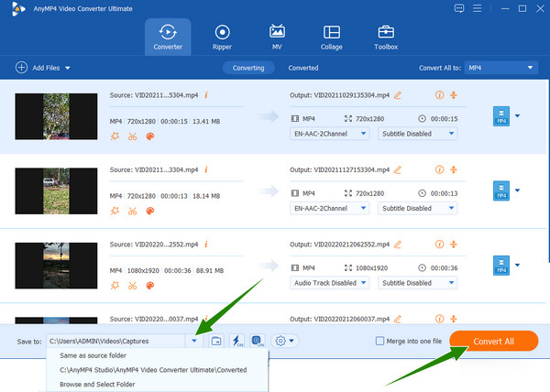The image size is (550, 392).
Task: Rename output VID20220212060037.mp4 with pencil icon
Action: pos(398,319)
